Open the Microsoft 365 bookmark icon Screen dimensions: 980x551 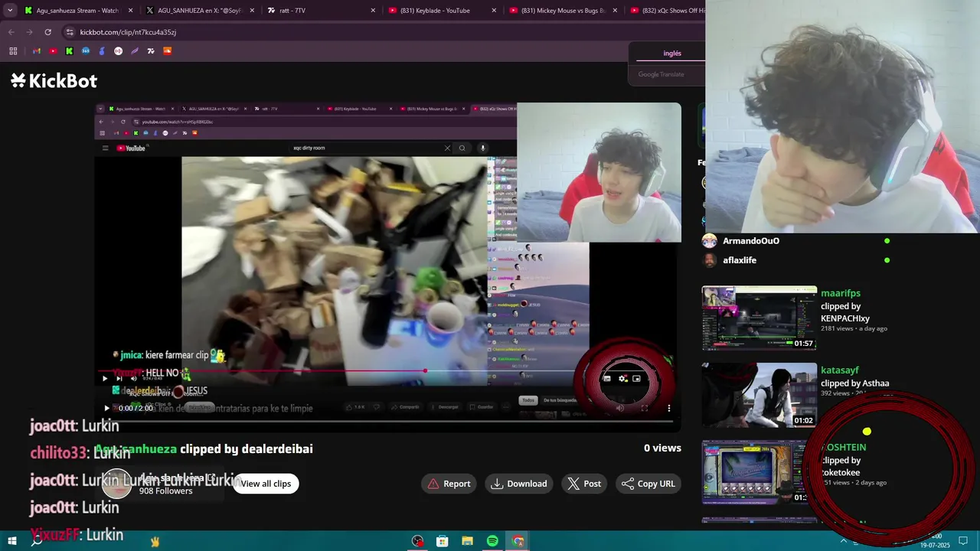[x=86, y=51]
